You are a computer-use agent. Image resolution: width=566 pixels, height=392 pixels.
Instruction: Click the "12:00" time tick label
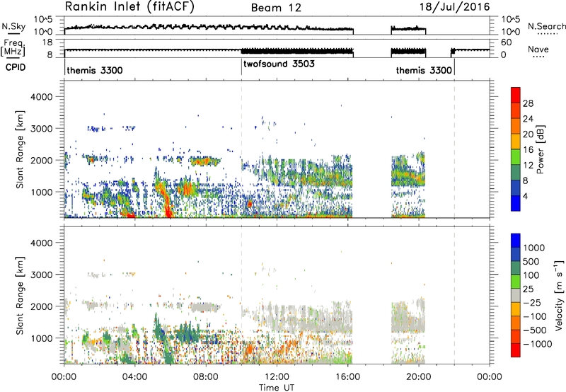pyautogui.click(x=277, y=377)
